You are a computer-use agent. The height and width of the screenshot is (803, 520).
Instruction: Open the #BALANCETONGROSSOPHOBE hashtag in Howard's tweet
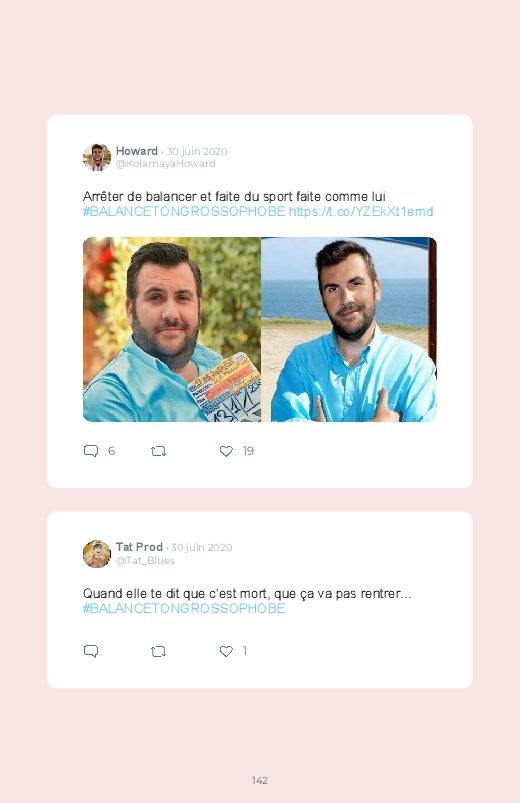coord(184,212)
